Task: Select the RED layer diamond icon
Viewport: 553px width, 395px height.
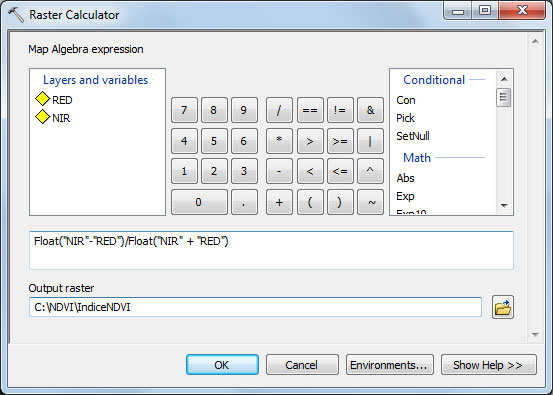Action: click(x=43, y=99)
